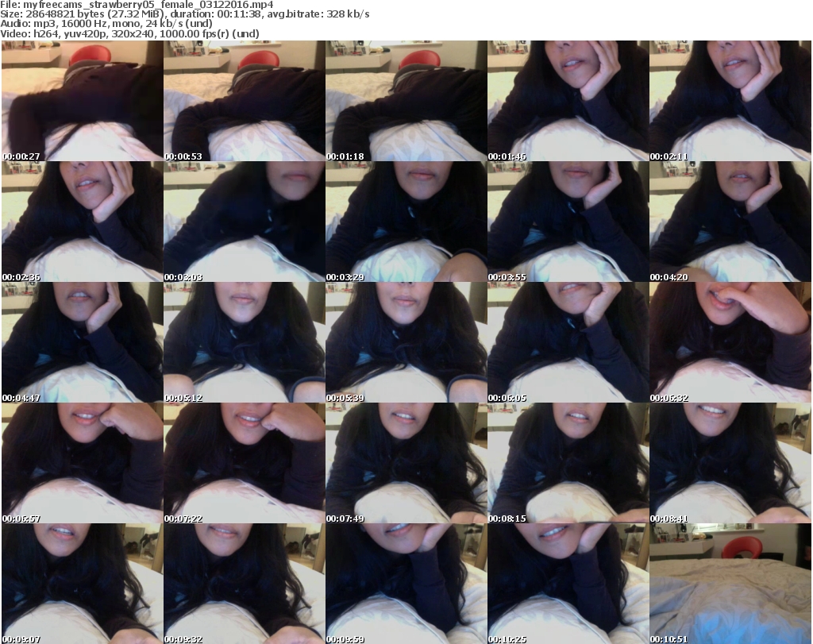Select the thumbnail stamped 00:07:49
813x644 pixels.
tap(406, 463)
